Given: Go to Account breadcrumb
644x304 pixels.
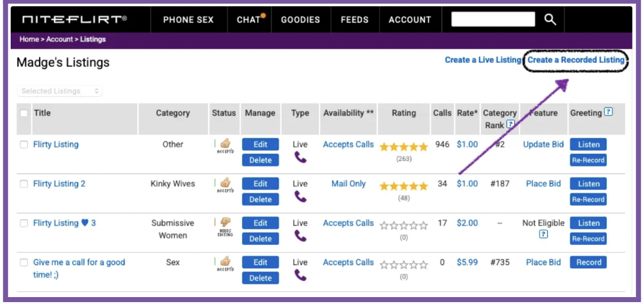Looking at the screenshot, I should (60, 40).
